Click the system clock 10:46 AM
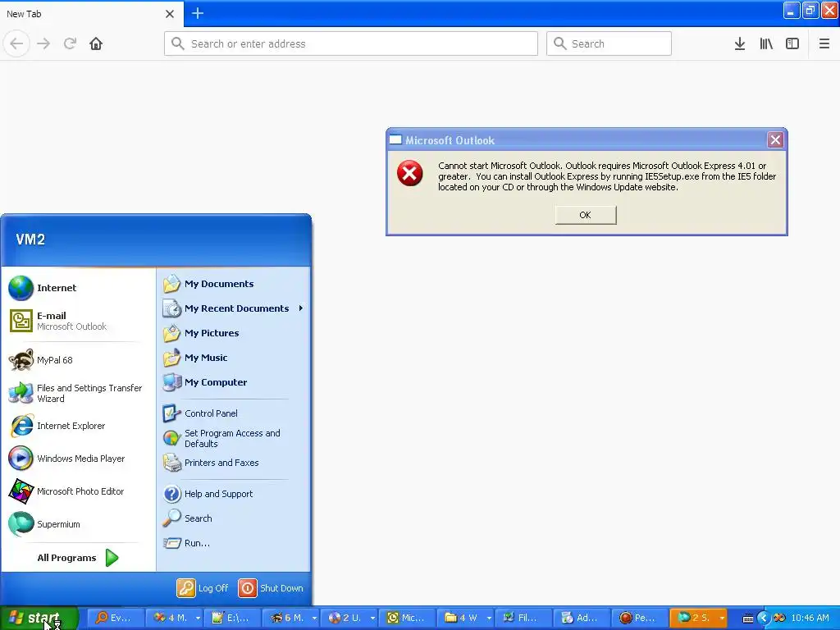The height and width of the screenshot is (630, 840). [810, 619]
